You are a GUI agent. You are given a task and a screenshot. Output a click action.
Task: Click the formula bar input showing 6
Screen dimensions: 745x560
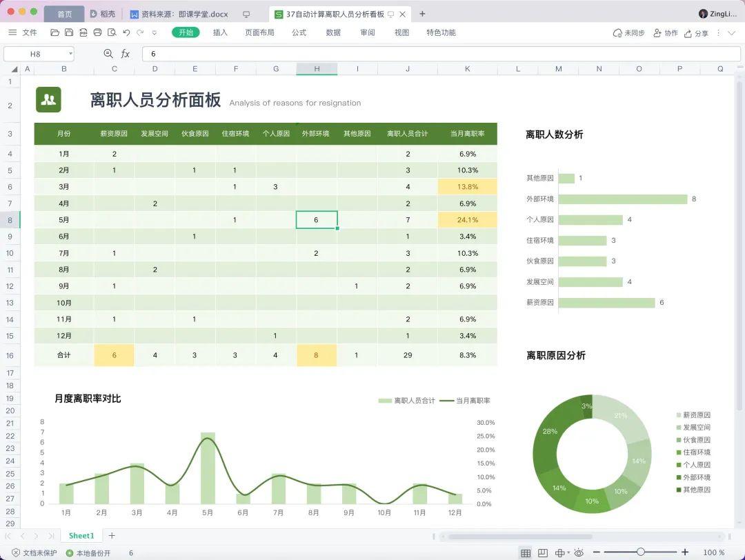point(441,54)
